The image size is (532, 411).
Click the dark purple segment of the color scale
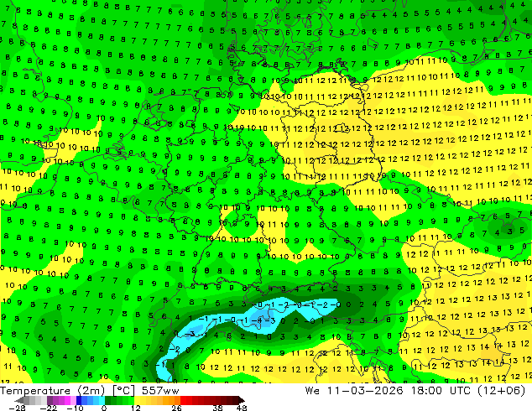[50, 400]
